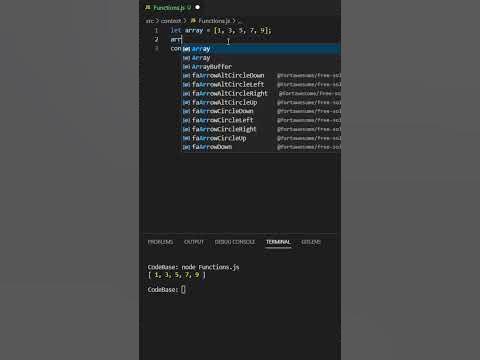Place cursor in 'let array = [1, 3, 5, 7, 9];' line

pos(221,31)
